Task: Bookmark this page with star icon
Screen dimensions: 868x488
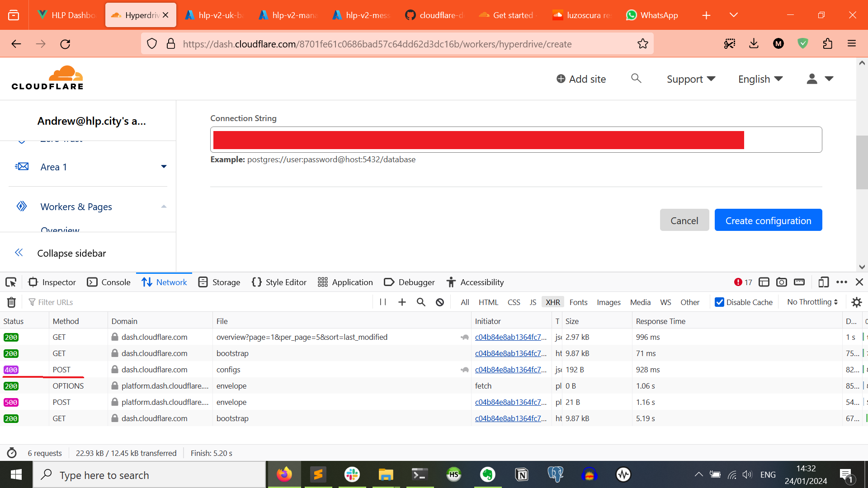Action: click(642, 44)
